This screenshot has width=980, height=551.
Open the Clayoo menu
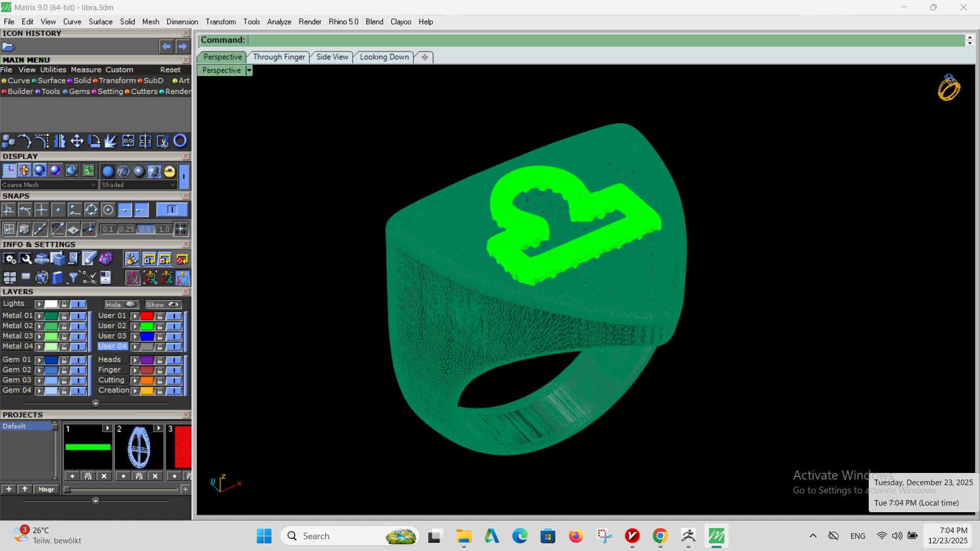(x=401, y=22)
